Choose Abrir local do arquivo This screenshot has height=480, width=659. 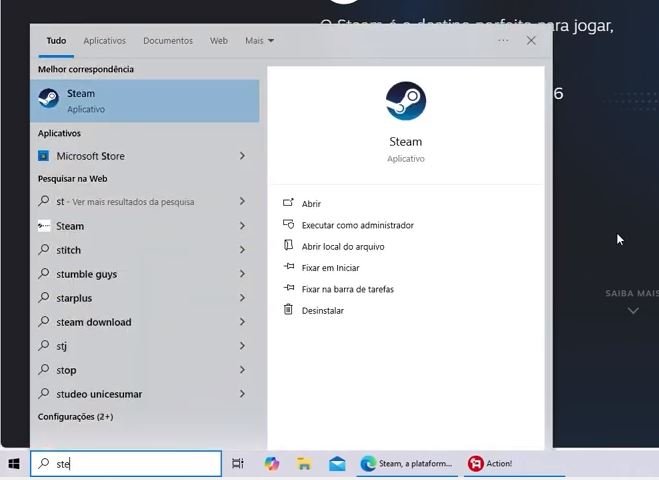pos(343,247)
